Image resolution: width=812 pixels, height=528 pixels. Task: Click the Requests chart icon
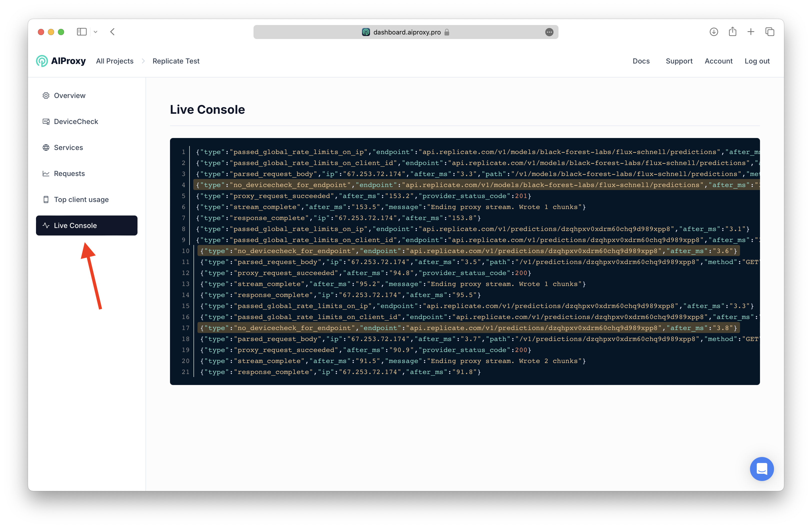tap(46, 173)
